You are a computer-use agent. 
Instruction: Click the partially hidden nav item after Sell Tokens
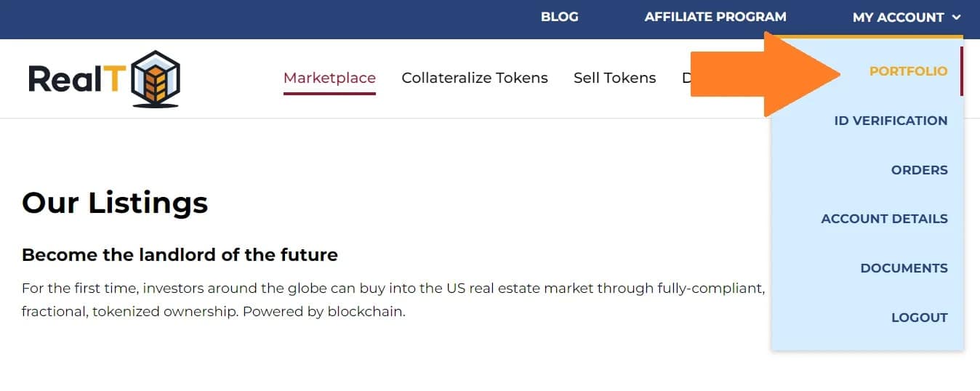coord(686,78)
